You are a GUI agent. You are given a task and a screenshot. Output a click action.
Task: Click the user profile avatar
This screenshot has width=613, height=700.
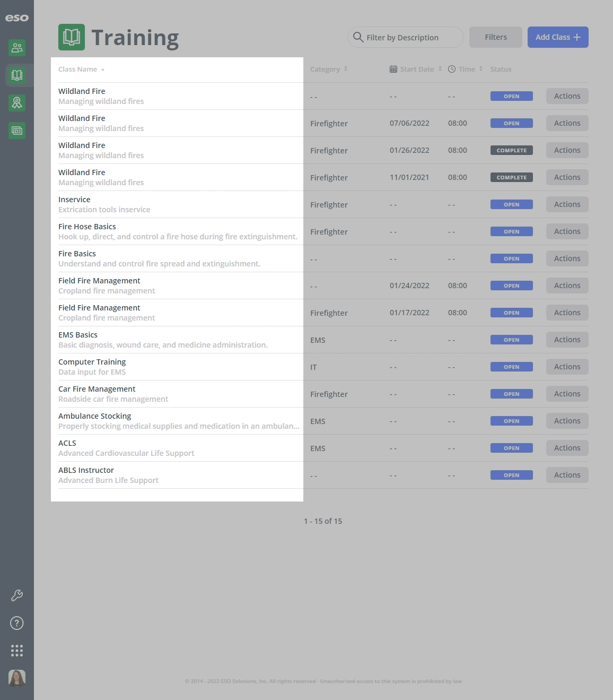point(17,678)
